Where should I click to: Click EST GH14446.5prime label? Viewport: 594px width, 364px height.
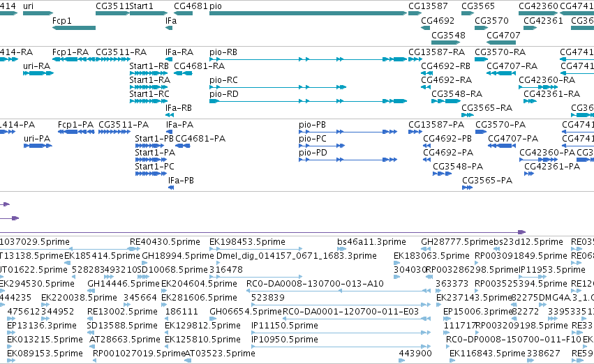click(123, 285)
